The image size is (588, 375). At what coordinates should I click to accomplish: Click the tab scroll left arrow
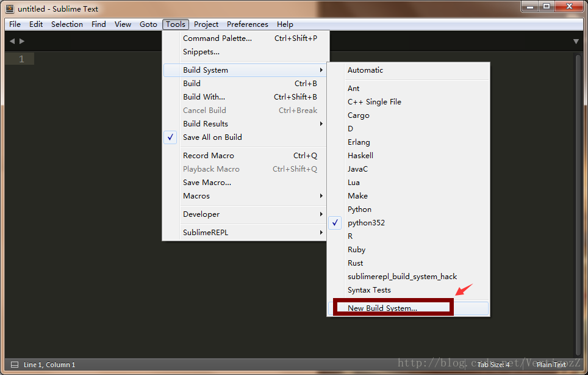click(12, 41)
